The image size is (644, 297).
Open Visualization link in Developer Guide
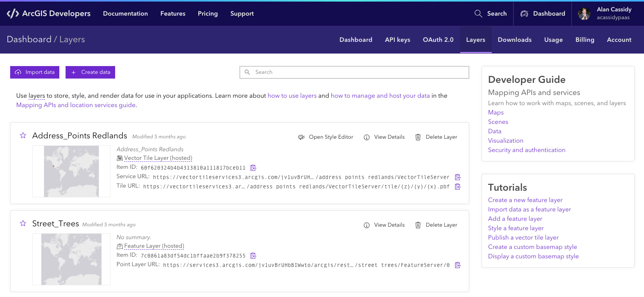[505, 141]
